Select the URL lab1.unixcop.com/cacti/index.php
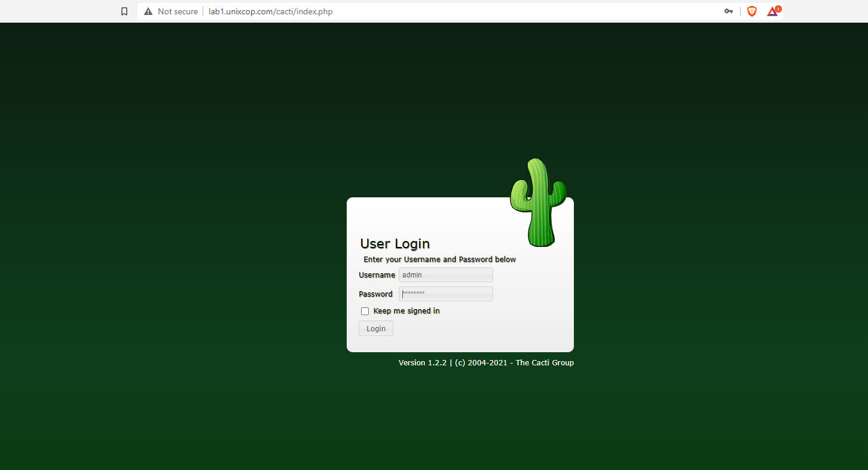Viewport: 868px width, 470px height. pyautogui.click(x=271, y=11)
